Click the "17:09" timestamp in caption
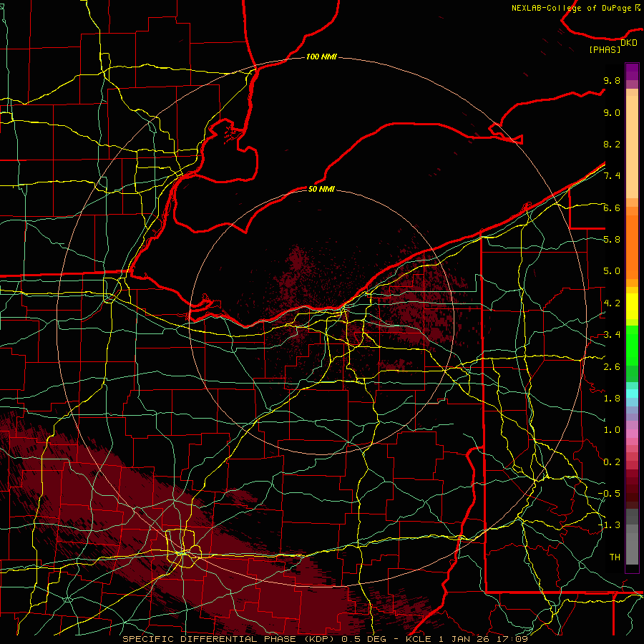 click(x=511, y=639)
